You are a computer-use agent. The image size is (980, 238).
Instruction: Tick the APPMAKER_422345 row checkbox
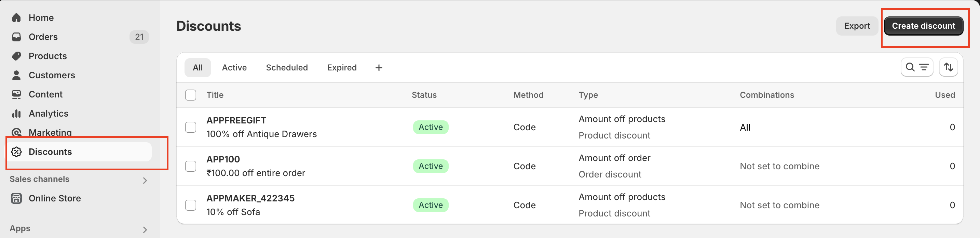191,205
